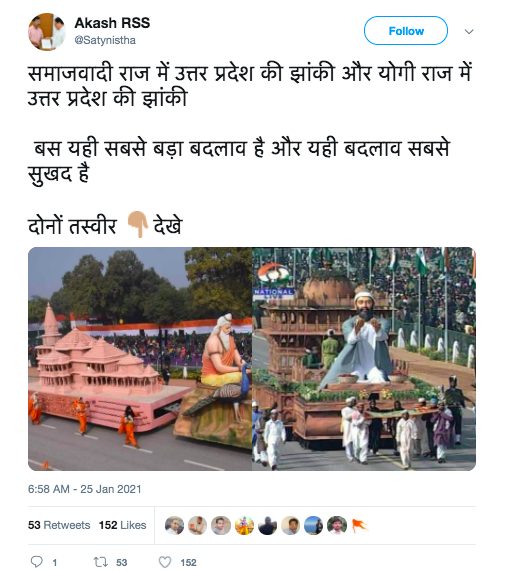Image resolution: width=507 pixels, height=573 pixels.
Task: View the 152 Likes list
Action: [122, 525]
